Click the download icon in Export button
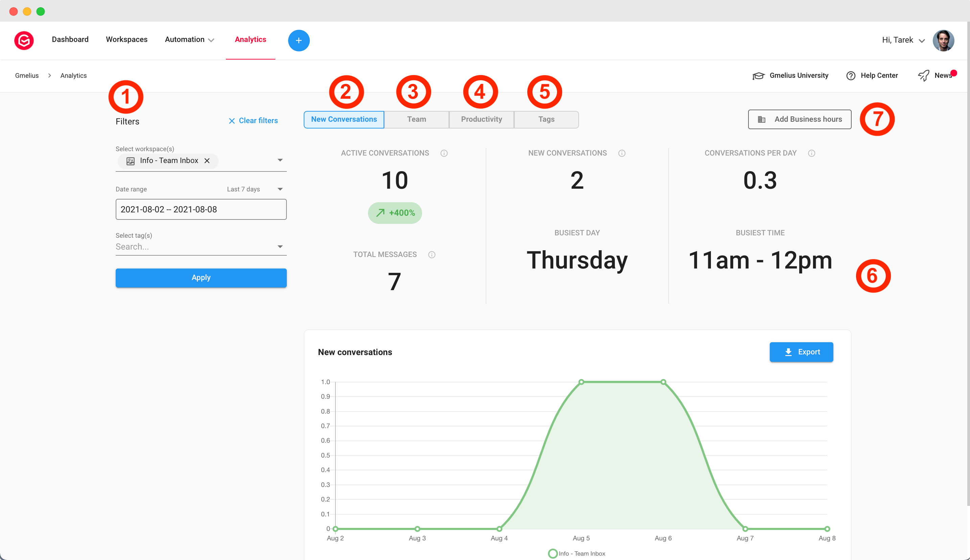Viewport: 970px width, 560px height. (788, 352)
